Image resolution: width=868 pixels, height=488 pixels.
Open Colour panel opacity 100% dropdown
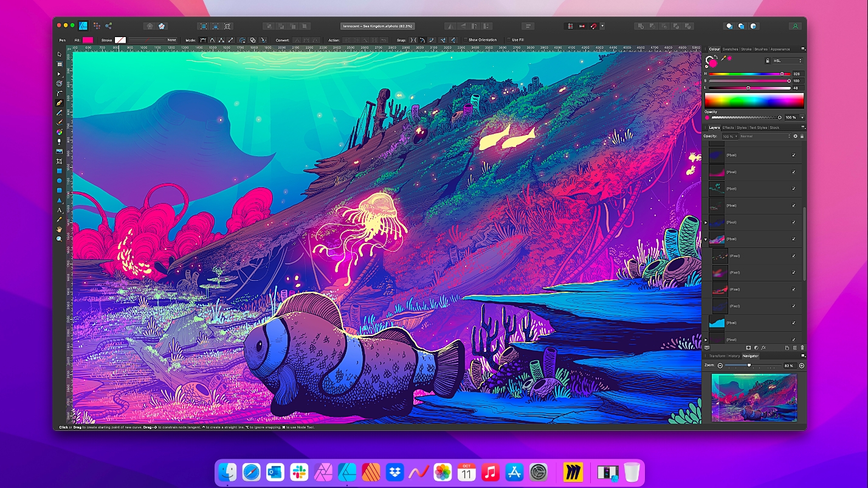pyautogui.click(x=802, y=117)
